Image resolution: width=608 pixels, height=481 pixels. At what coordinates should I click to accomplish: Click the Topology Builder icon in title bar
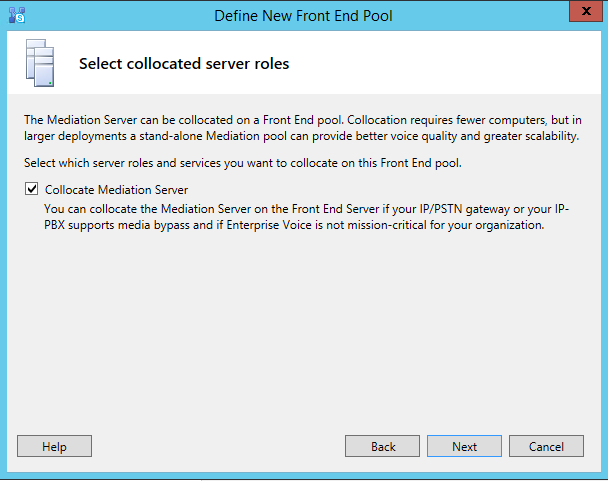coord(16,15)
